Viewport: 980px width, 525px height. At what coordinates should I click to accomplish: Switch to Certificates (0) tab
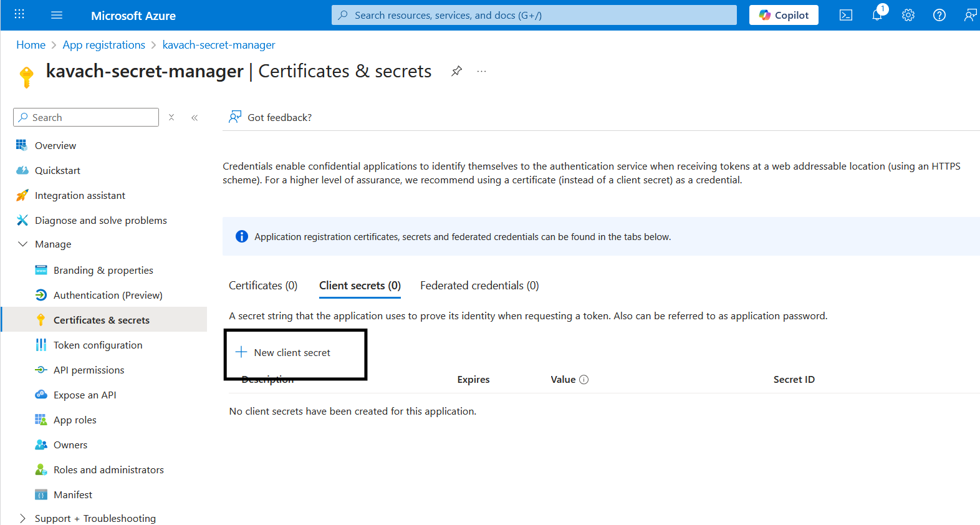(263, 286)
